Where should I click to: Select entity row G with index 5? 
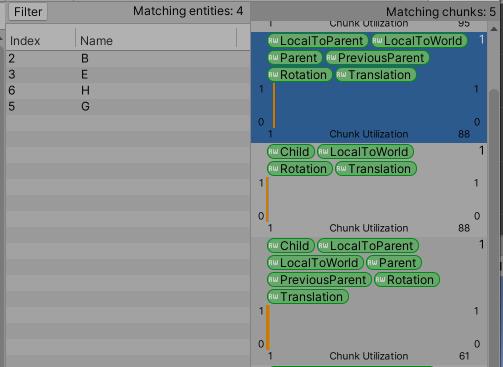click(x=128, y=106)
